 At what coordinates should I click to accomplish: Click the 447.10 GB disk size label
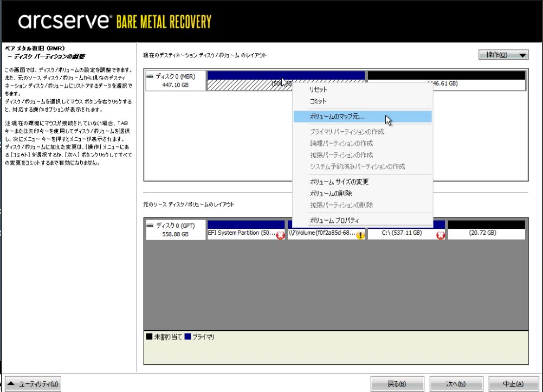pos(175,85)
